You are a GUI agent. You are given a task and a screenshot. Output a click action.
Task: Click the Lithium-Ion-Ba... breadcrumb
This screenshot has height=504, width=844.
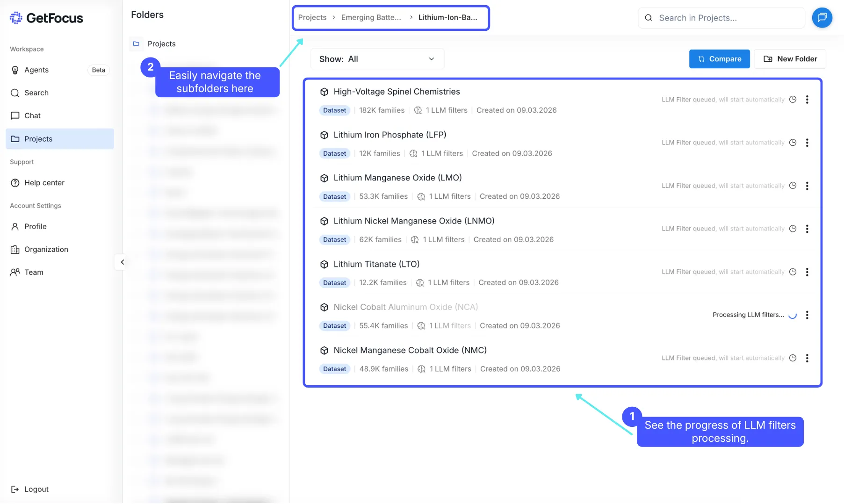448,17
